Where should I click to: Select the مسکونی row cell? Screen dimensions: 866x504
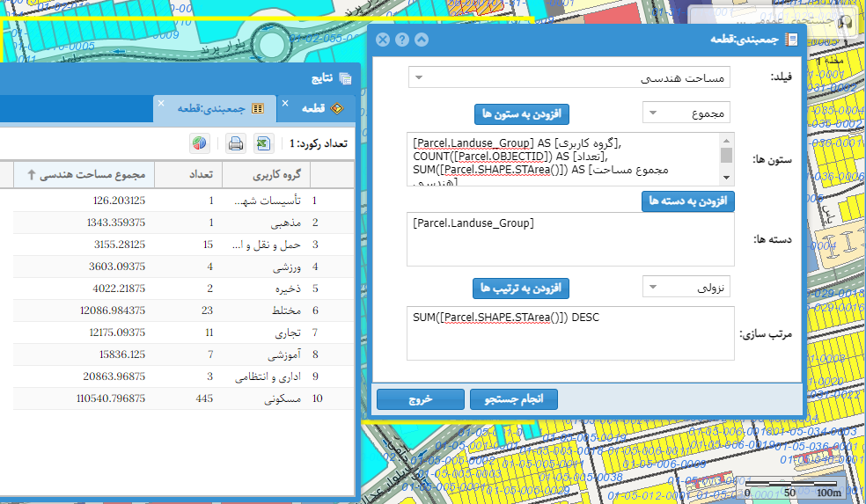point(266,398)
